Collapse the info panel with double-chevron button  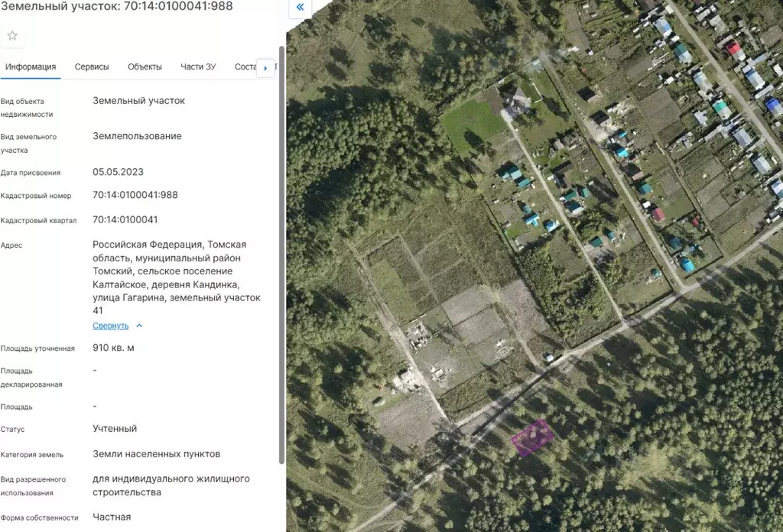click(299, 7)
